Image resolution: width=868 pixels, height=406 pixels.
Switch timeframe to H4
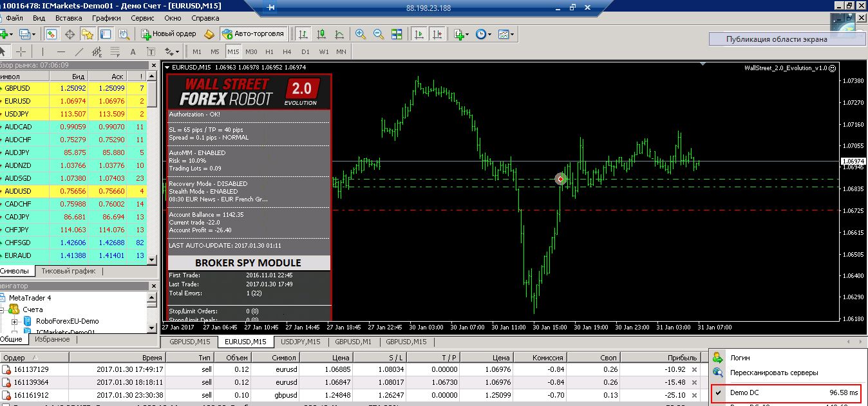287,51
